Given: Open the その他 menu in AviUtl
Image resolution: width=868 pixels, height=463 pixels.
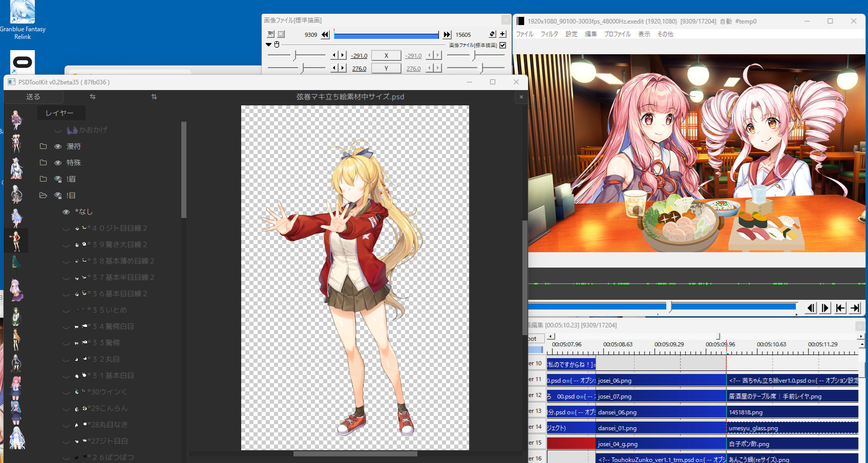Looking at the screenshot, I should 665,34.
